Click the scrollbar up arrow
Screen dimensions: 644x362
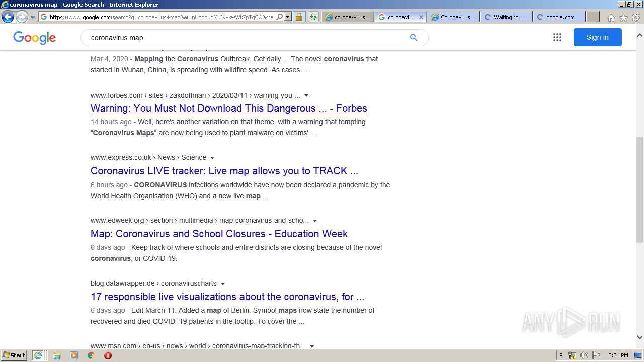pyautogui.click(x=640, y=36)
